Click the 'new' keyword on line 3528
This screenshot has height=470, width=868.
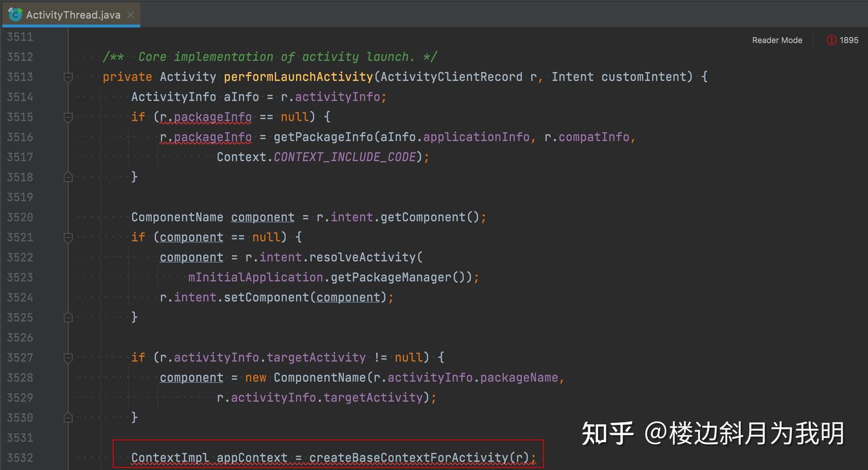256,378
